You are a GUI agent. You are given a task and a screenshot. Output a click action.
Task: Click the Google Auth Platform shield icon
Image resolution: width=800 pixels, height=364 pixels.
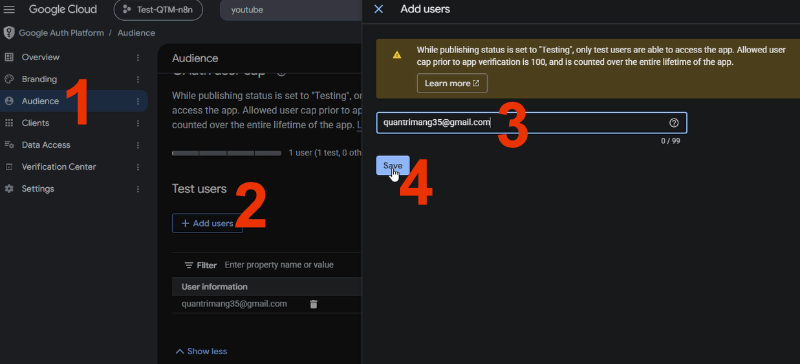click(x=9, y=33)
